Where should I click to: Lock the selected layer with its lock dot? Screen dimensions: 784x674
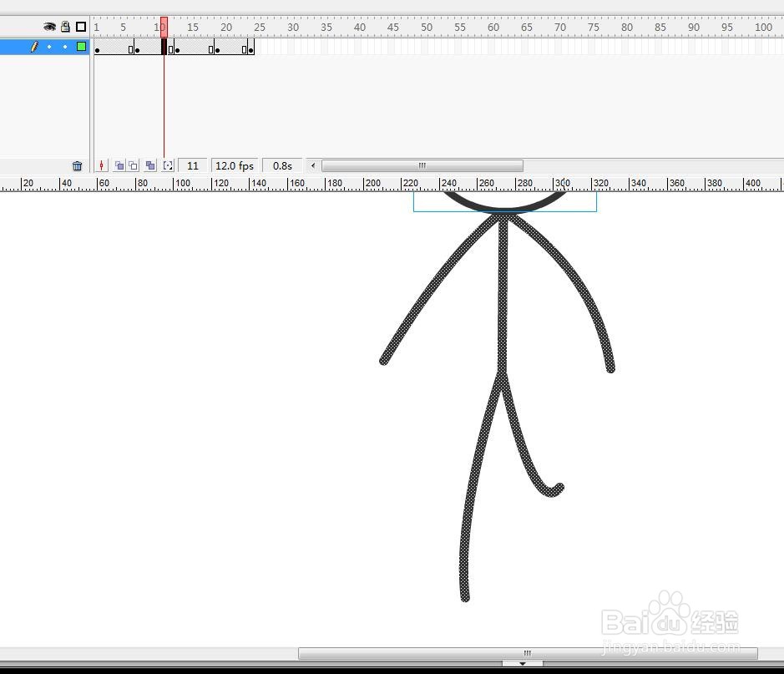point(64,47)
